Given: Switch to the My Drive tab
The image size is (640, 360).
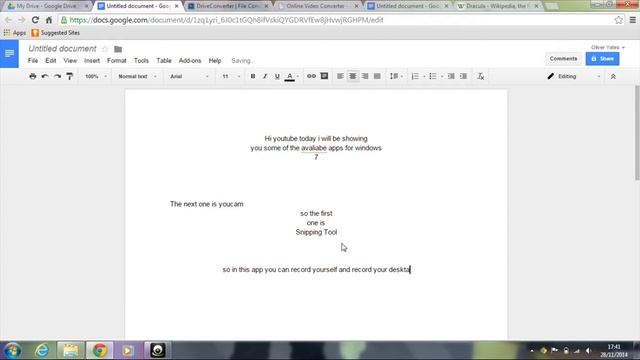Looking at the screenshot, I should pyautogui.click(x=46, y=6).
